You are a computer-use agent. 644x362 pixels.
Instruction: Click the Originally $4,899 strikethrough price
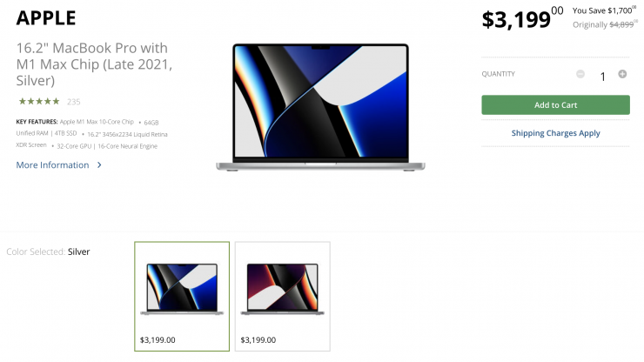click(x=605, y=24)
